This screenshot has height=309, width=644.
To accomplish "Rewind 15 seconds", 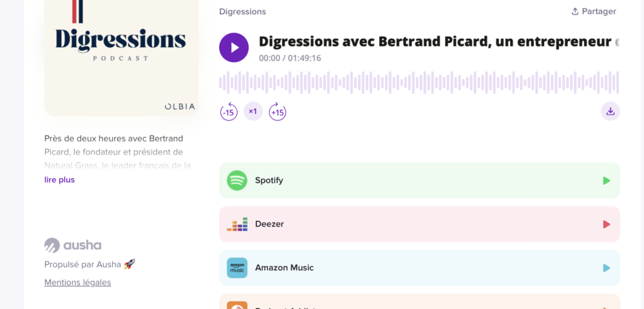I will [229, 111].
